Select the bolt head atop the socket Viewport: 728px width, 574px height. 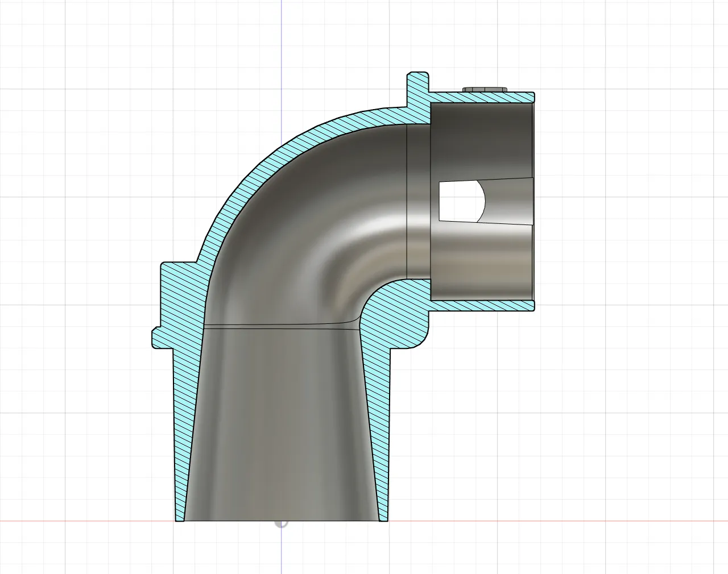[x=485, y=89]
